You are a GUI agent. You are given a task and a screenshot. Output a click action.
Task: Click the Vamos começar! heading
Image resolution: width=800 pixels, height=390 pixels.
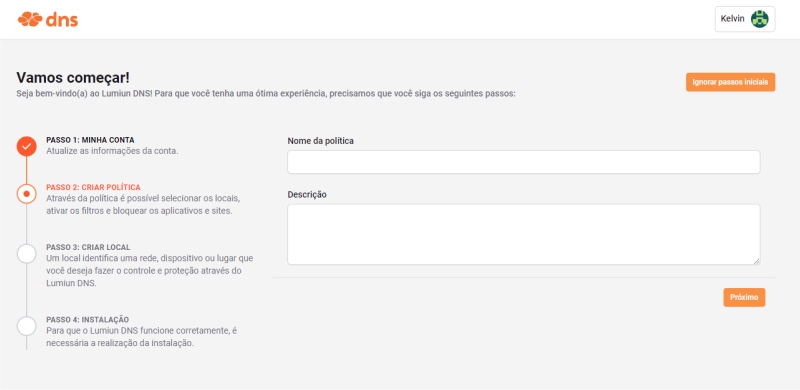pos(73,78)
